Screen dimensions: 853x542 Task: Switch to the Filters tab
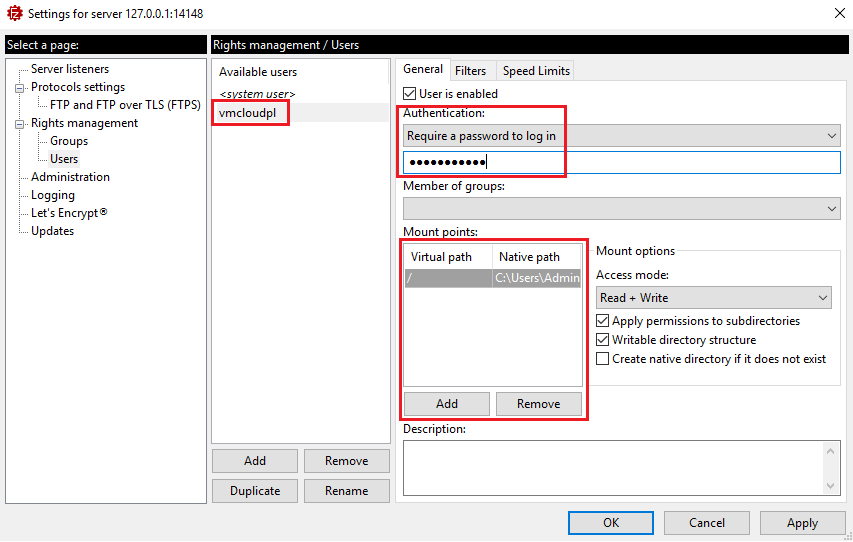470,71
